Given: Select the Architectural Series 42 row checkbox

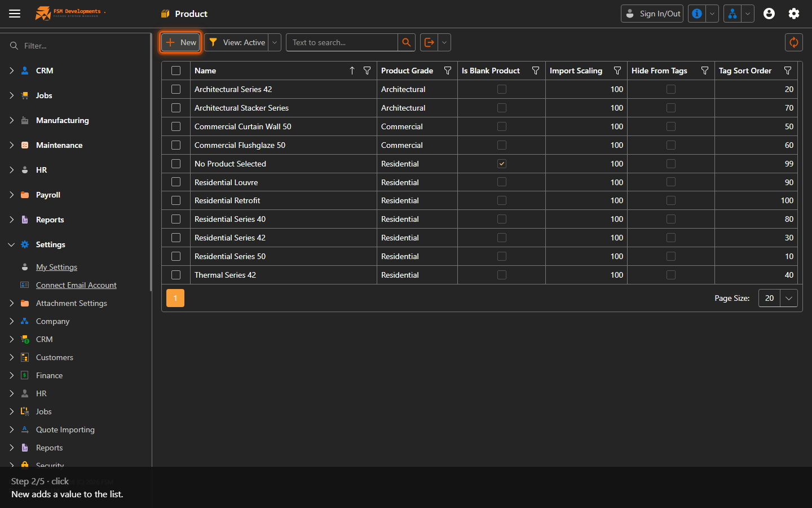Looking at the screenshot, I should tap(176, 89).
